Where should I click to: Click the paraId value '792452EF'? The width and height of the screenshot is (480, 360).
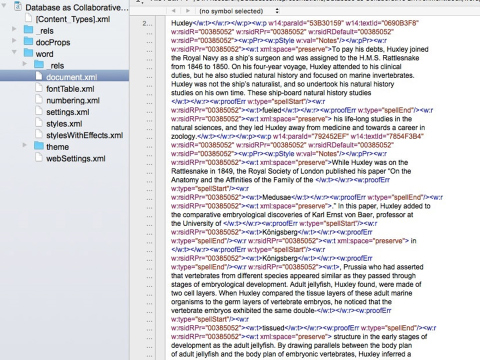pyautogui.click(x=330, y=136)
